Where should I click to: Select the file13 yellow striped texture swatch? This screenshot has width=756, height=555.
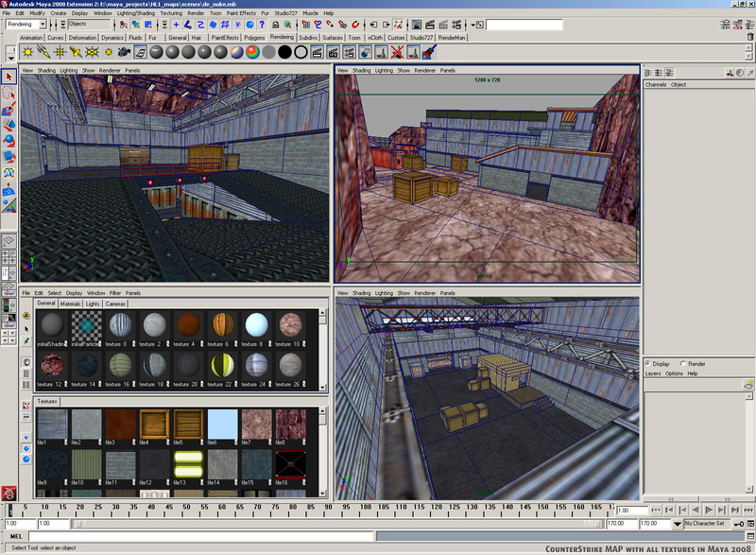tap(188, 468)
